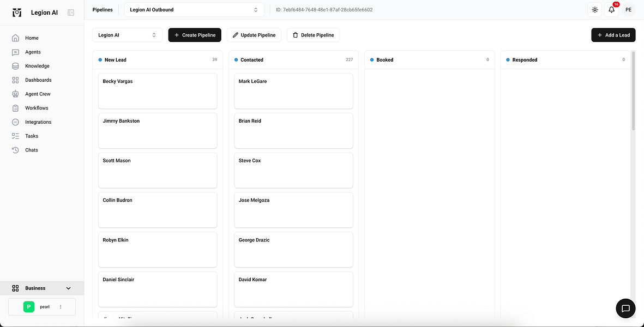Open Becky Vargas lead card
This screenshot has height=327, width=644.
158,91
